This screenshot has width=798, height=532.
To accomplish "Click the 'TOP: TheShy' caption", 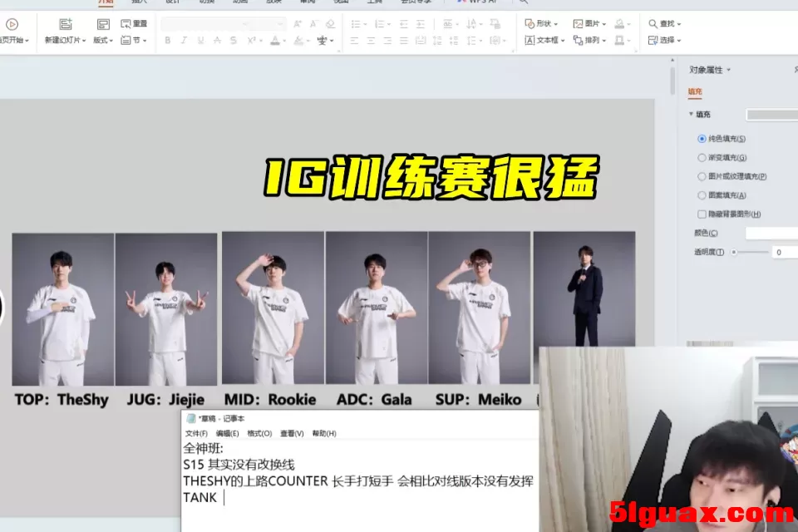I will [x=62, y=400].
